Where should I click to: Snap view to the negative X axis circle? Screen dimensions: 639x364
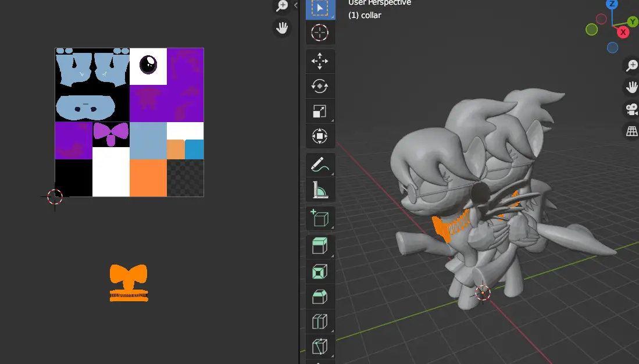pos(602,19)
